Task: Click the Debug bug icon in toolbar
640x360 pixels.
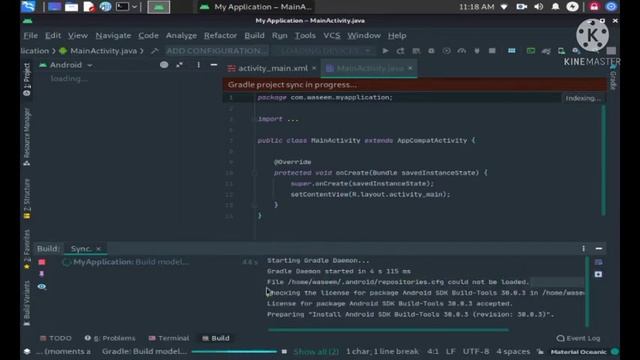Action: tap(431, 51)
